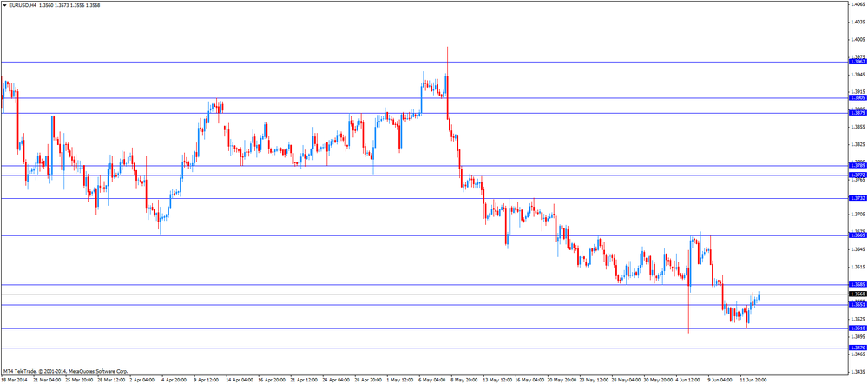This screenshot has width=868, height=384.
Task: Click the 6 May 04:00 time label
Action: 431,381
